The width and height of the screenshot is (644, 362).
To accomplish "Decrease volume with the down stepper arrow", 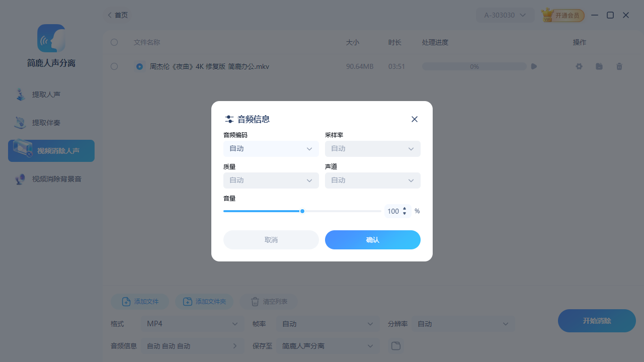I will pyautogui.click(x=405, y=214).
